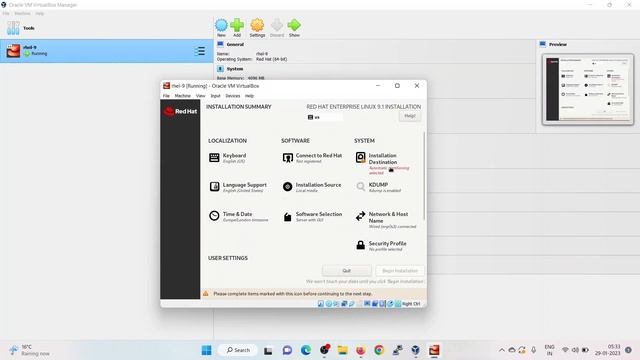
Task: Click the Right Ctrl host key indicator
Action: click(411, 304)
